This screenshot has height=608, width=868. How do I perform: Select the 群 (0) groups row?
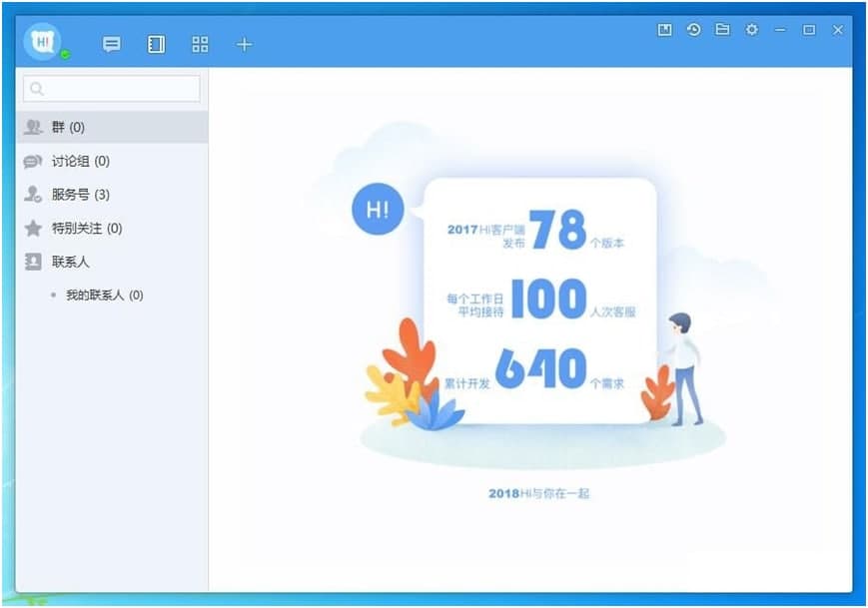pyautogui.click(x=112, y=127)
